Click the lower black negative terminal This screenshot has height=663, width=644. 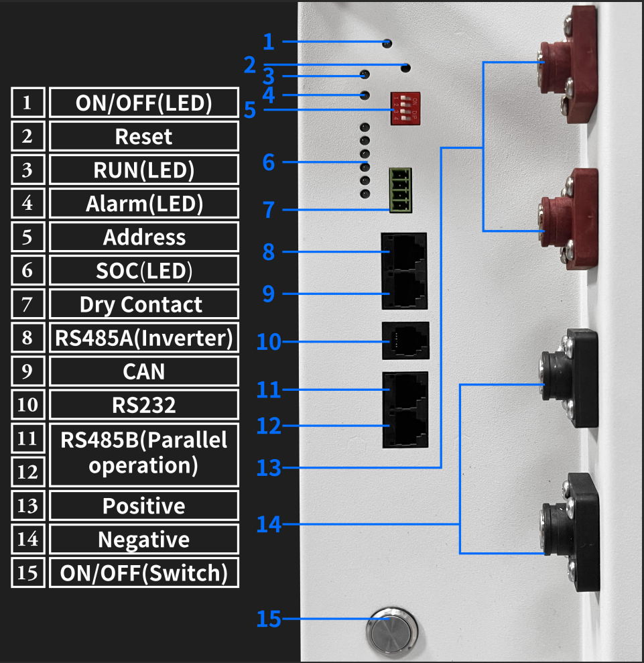(x=570, y=532)
